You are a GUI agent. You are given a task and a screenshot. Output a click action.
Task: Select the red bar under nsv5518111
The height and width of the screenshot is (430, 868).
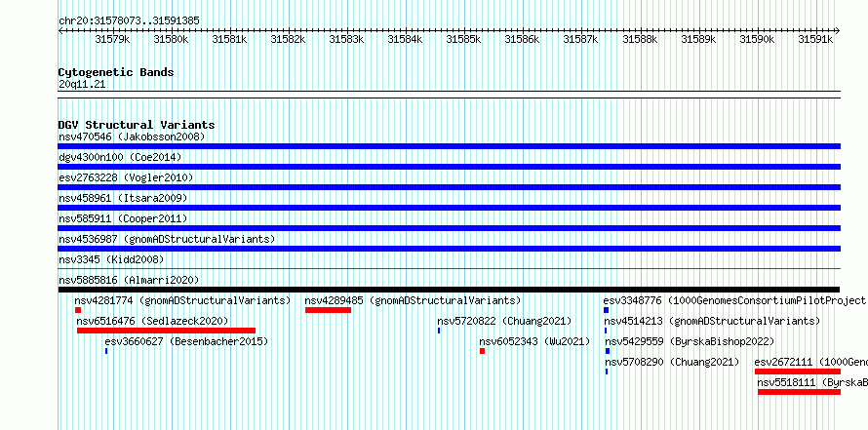coord(800,392)
